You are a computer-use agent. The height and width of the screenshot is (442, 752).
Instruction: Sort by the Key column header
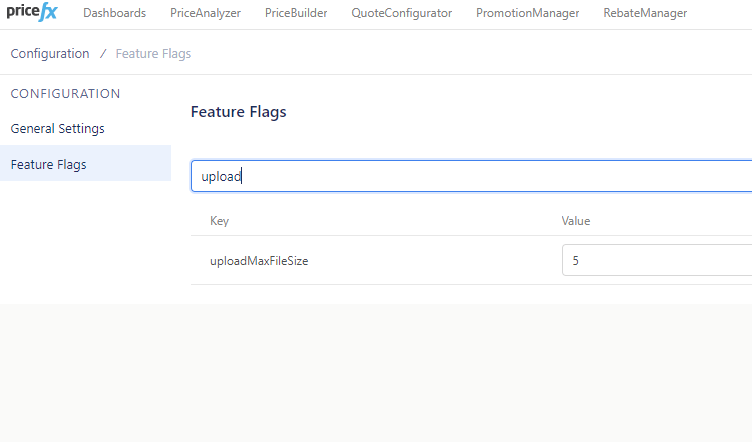pyautogui.click(x=219, y=220)
